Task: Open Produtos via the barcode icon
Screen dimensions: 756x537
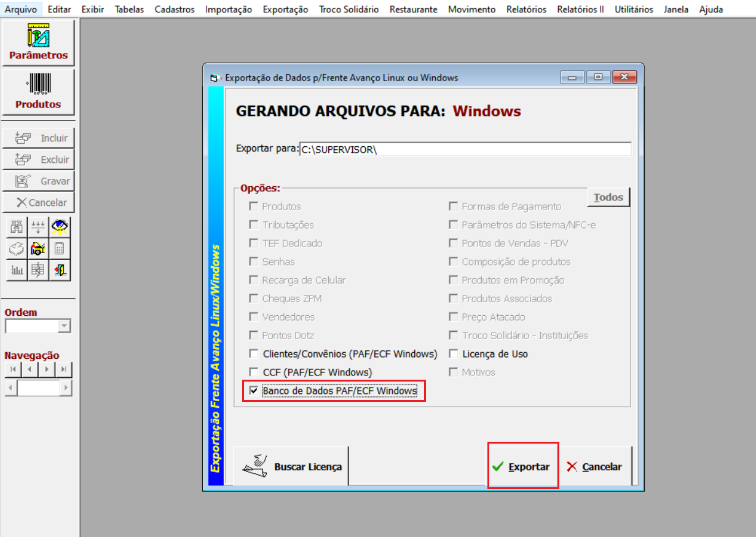Action: pyautogui.click(x=38, y=92)
